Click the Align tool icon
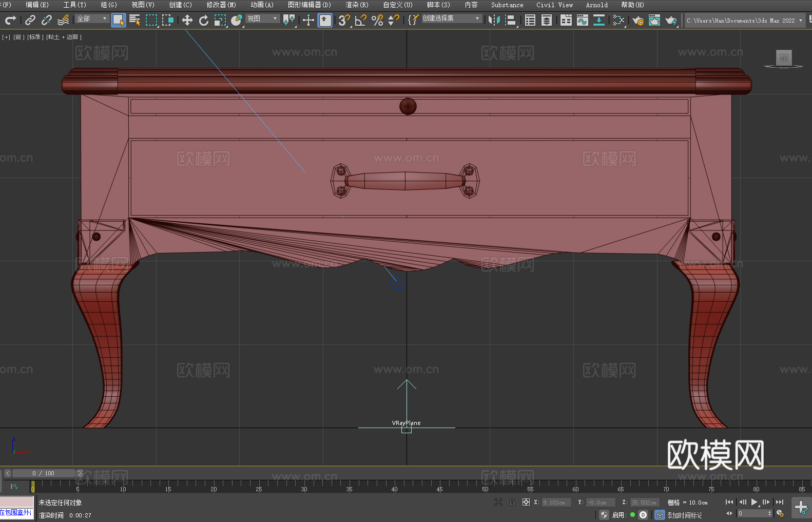Screen dimensions: 812x522 511,20
